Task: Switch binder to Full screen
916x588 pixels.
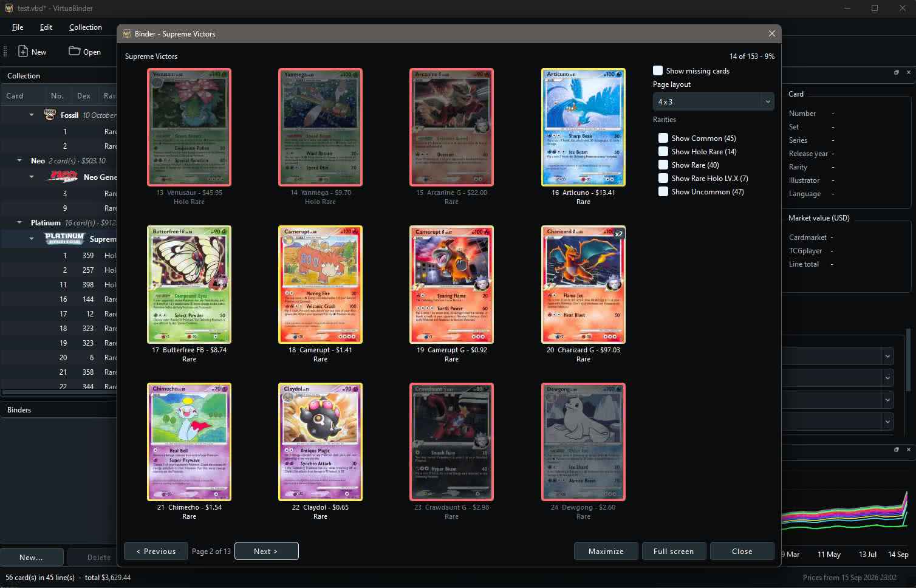Action: tap(674, 551)
